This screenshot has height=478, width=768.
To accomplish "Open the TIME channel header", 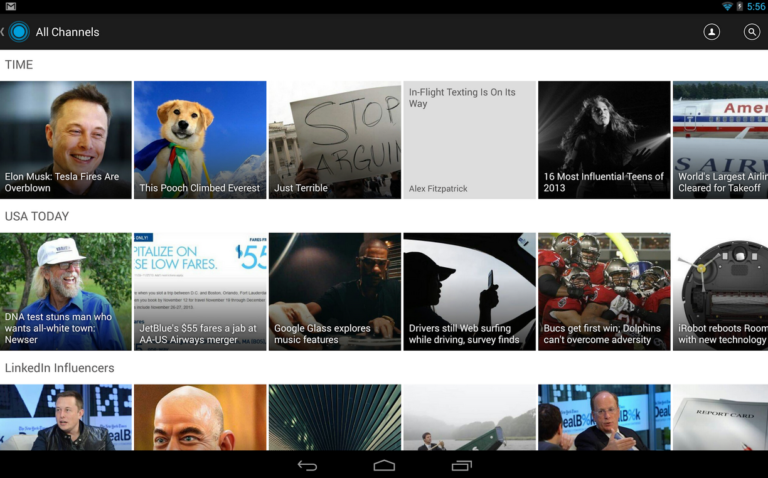I will click(x=19, y=65).
